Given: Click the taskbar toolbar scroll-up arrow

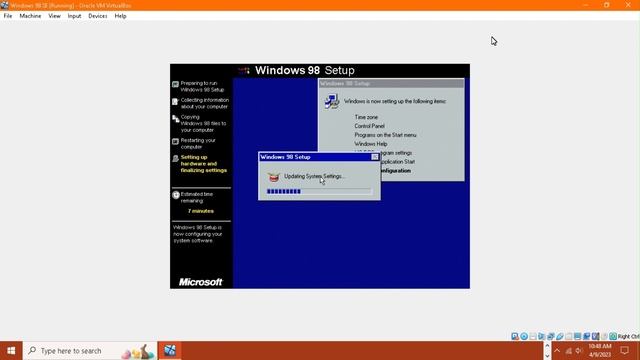Looking at the screenshot, I should 547,346.
